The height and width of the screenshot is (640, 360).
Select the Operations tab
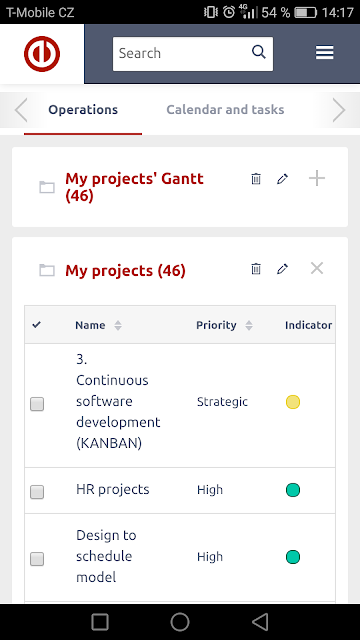83,110
